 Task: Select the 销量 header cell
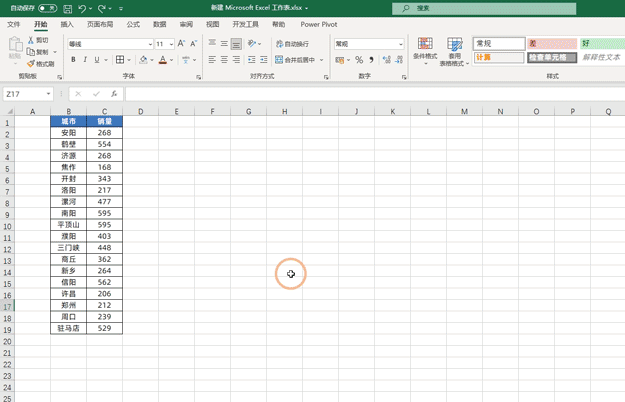104,121
